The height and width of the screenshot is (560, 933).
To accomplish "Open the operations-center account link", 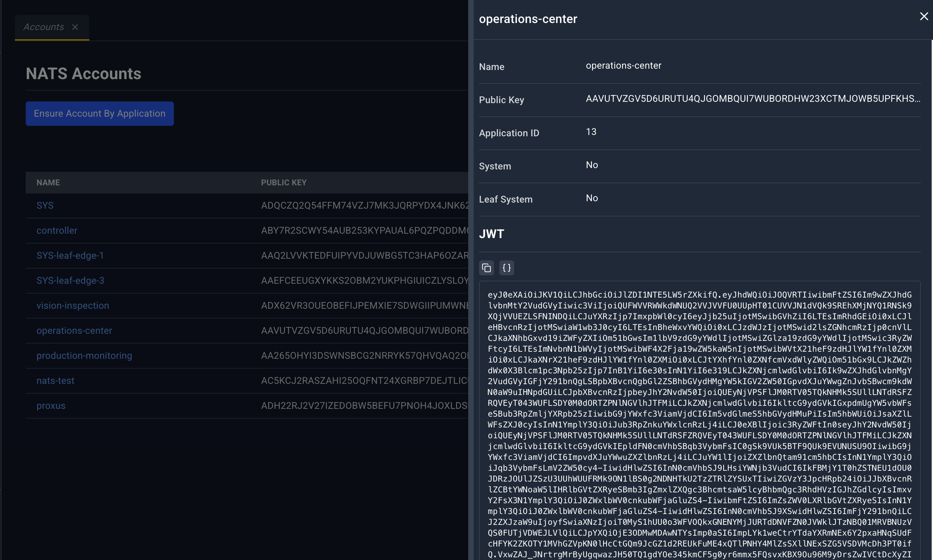I will click(x=74, y=331).
